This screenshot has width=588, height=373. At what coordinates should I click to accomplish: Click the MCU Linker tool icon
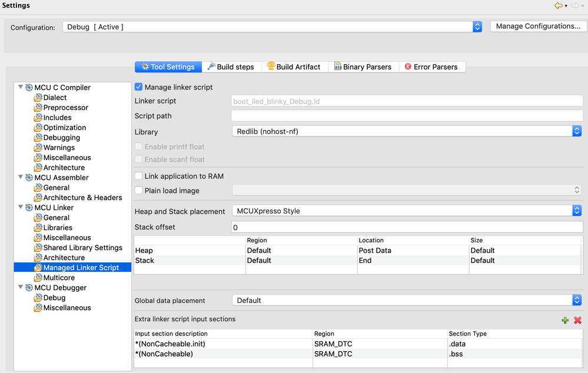coord(29,208)
